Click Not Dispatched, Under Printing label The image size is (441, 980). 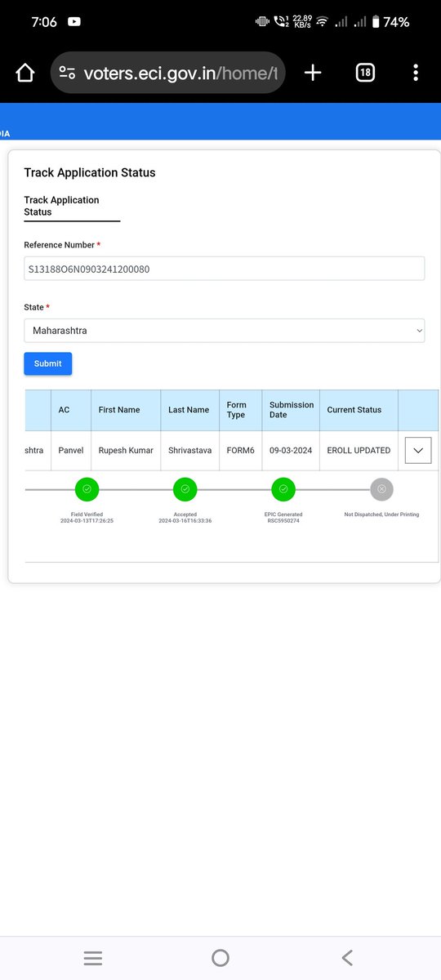[381, 514]
